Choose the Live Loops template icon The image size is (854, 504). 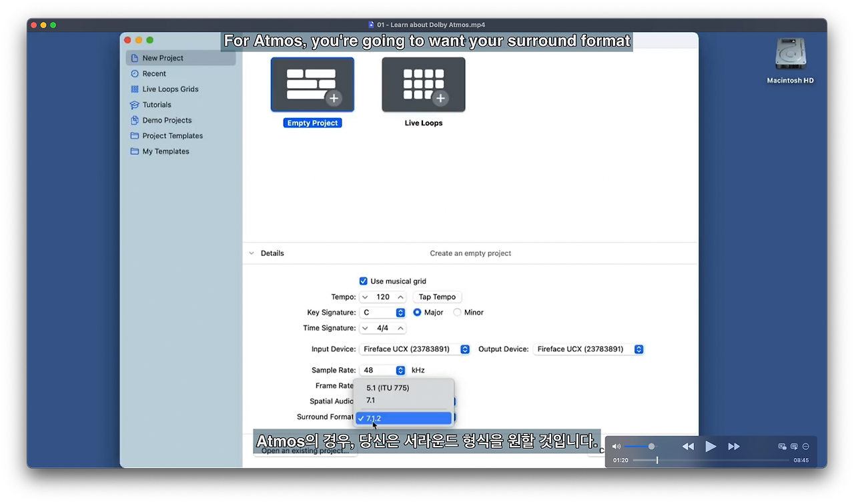point(424,85)
